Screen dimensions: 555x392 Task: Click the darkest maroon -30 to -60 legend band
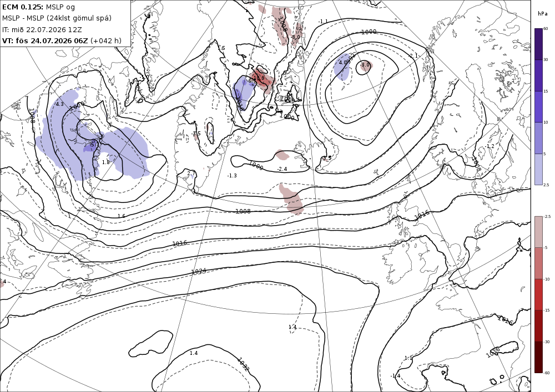click(x=538, y=357)
